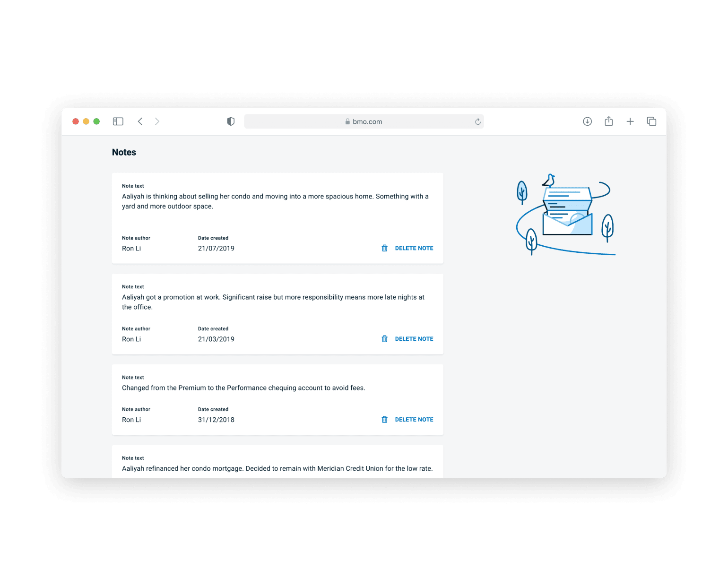Click DELETE NOTE for chequing account note

point(414,420)
